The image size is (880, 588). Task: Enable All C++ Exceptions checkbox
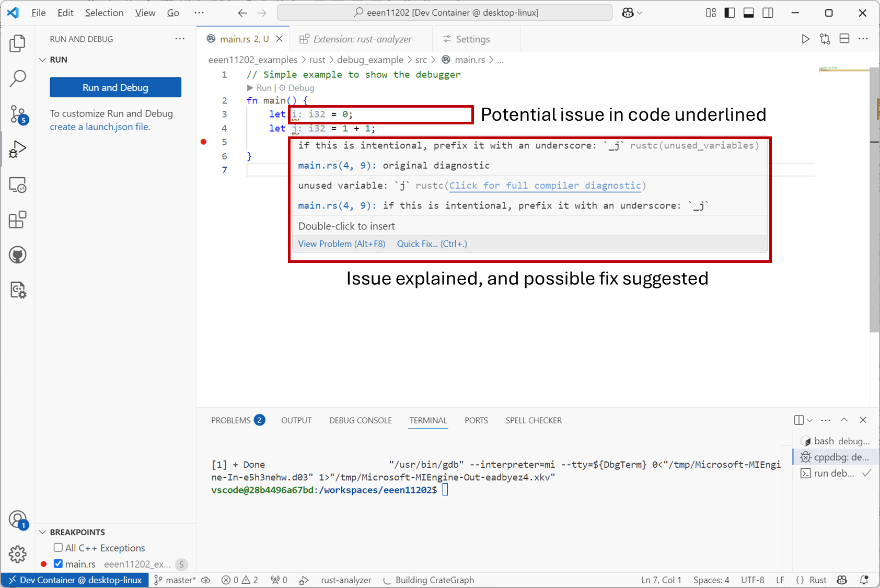point(59,548)
